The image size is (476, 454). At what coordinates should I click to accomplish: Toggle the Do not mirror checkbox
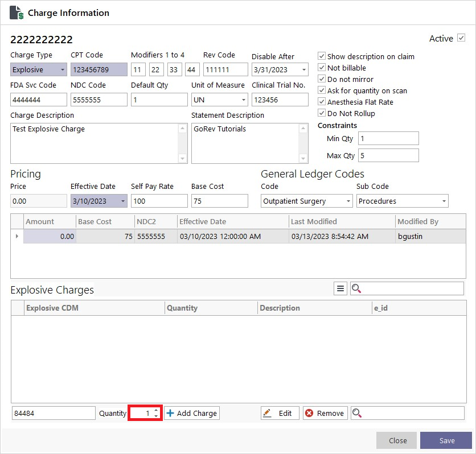pos(322,79)
